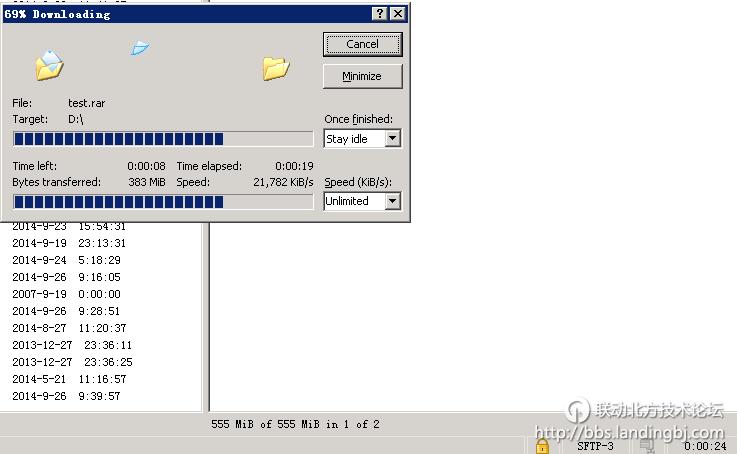This screenshot has width=737, height=454.
Task: Select the entry dated 2014-5-21 11:16:57
Action: click(66, 379)
